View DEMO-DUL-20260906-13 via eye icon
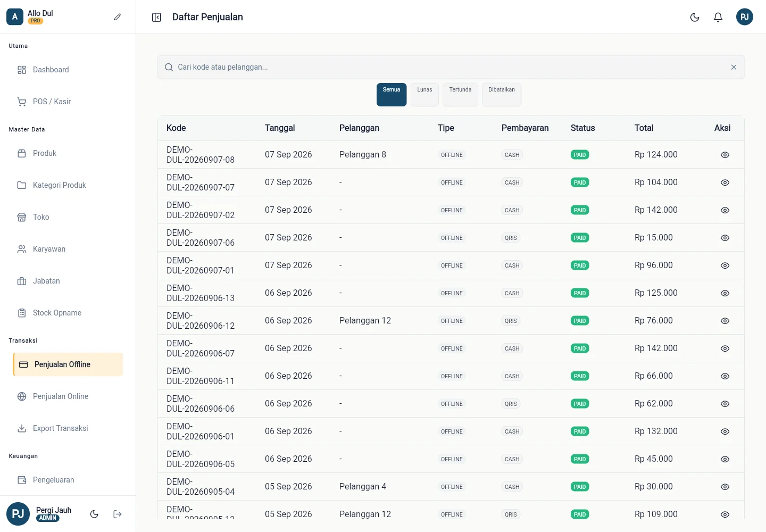766x532 pixels. coord(725,293)
